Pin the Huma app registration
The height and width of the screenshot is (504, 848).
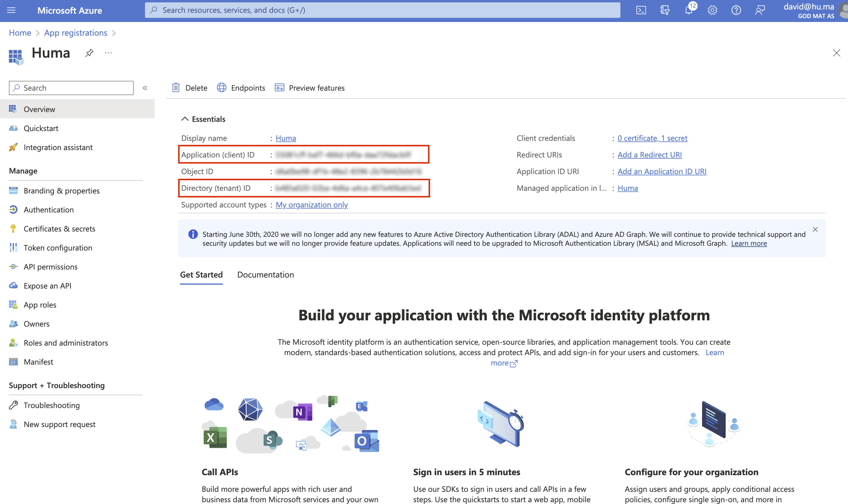tap(89, 53)
